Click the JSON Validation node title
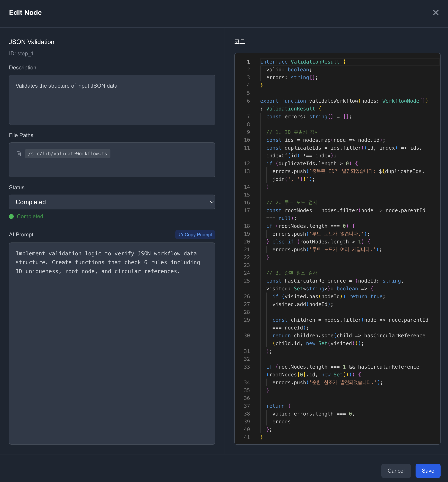 tap(31, 42)
